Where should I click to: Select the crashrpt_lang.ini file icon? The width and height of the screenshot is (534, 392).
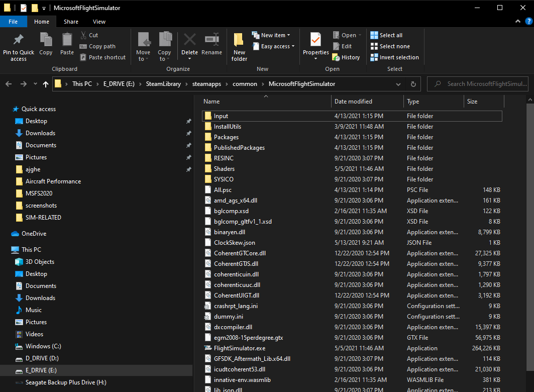208,306
